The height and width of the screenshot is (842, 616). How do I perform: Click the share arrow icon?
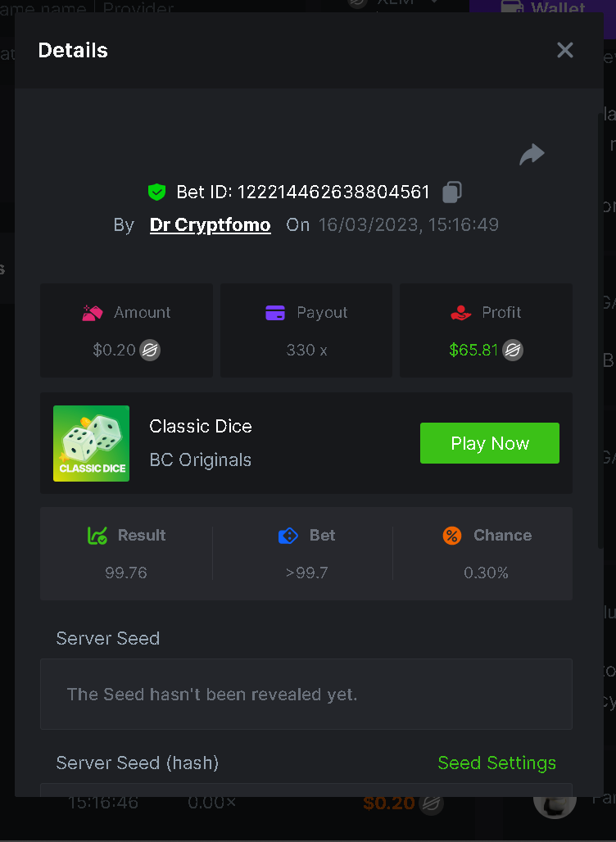(x=532, y=154)
